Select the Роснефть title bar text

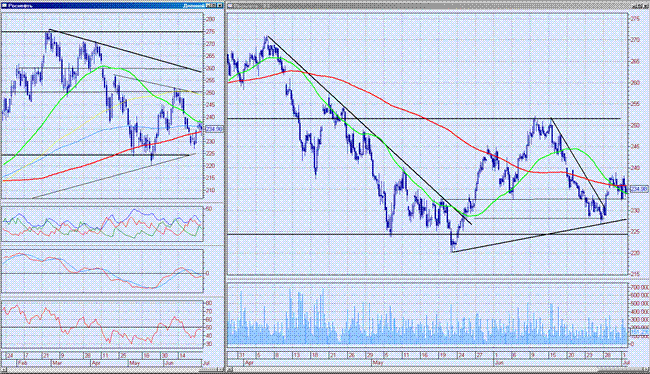coord(17,5)
